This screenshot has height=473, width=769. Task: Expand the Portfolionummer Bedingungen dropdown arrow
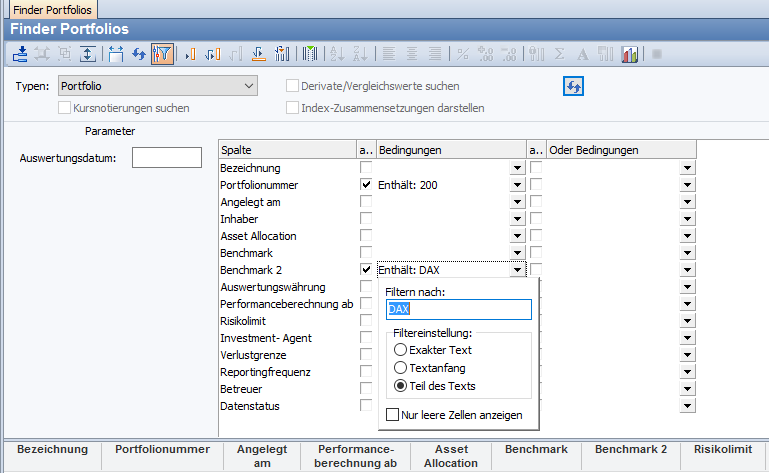pyautogui.click(x=517, y=185)
